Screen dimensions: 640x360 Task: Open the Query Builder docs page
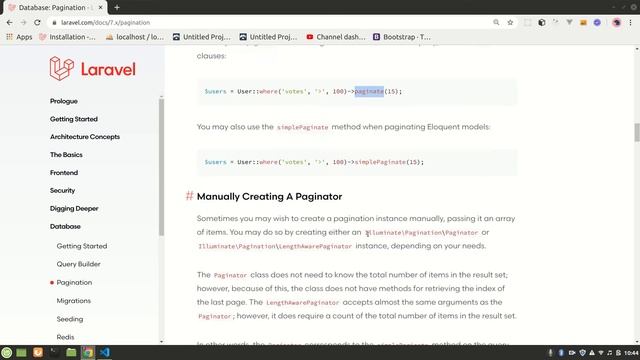point(78,264)
